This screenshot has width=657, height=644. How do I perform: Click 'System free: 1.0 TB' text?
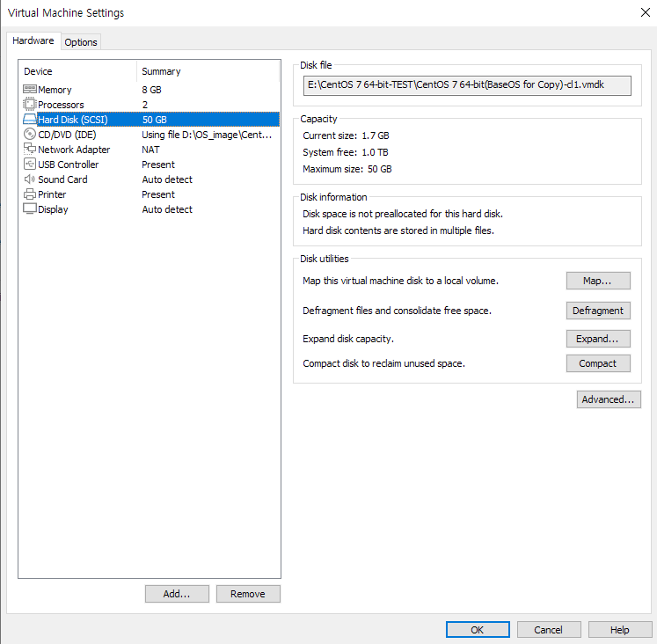click(x=346, y=152)
